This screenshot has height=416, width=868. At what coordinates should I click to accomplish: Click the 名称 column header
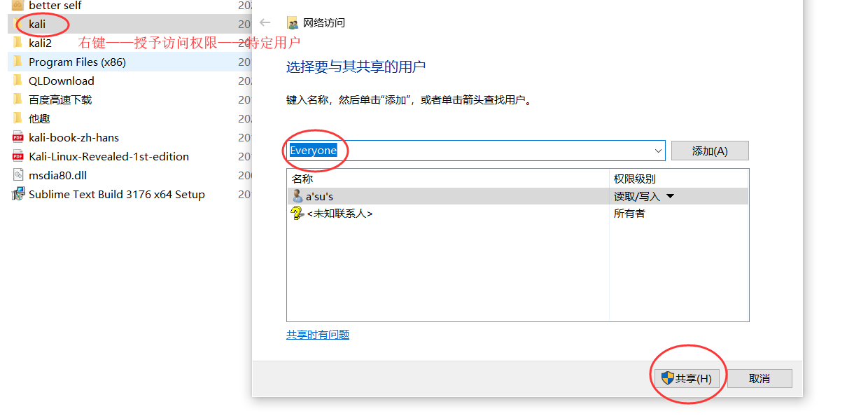[302, 179]
